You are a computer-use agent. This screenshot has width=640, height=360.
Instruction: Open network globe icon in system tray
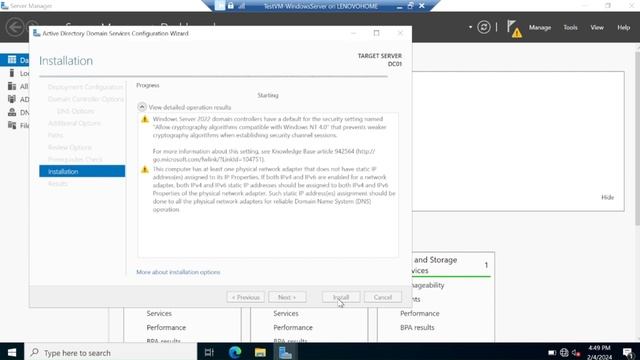tap(564, 353)
